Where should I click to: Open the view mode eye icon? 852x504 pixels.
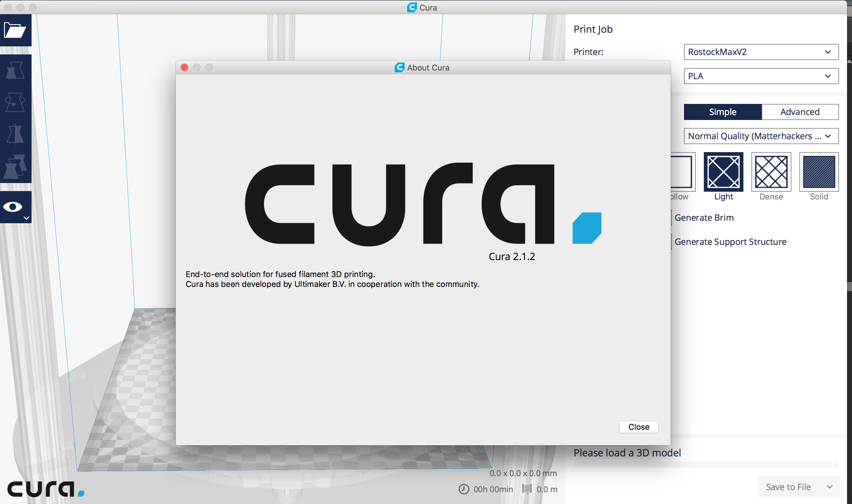pyautogui.click(x=14, y=207)
